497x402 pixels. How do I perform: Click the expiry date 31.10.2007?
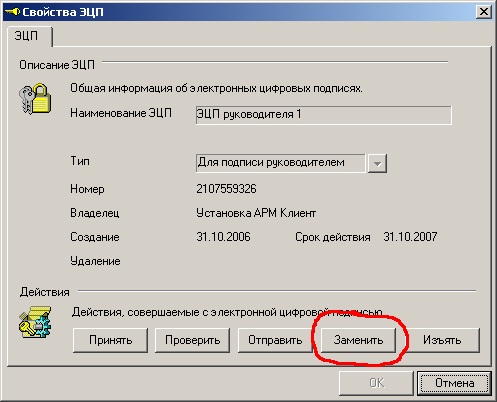pyautogui.click(x=410, y=237)
